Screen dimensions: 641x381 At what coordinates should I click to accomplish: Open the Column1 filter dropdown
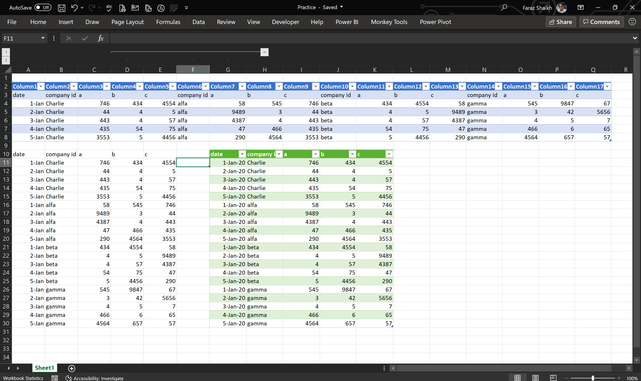click(x=41, y=86)
